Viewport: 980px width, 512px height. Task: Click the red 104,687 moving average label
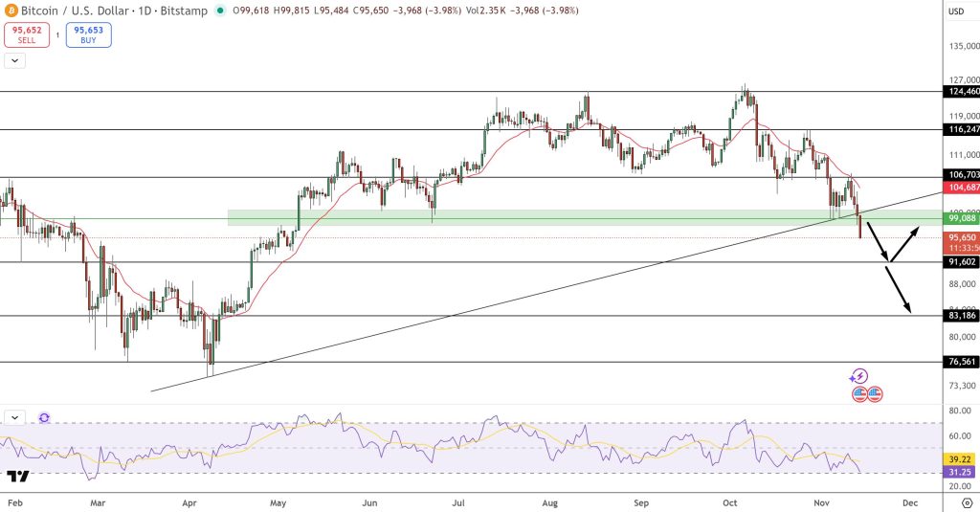tap(961, 190)
